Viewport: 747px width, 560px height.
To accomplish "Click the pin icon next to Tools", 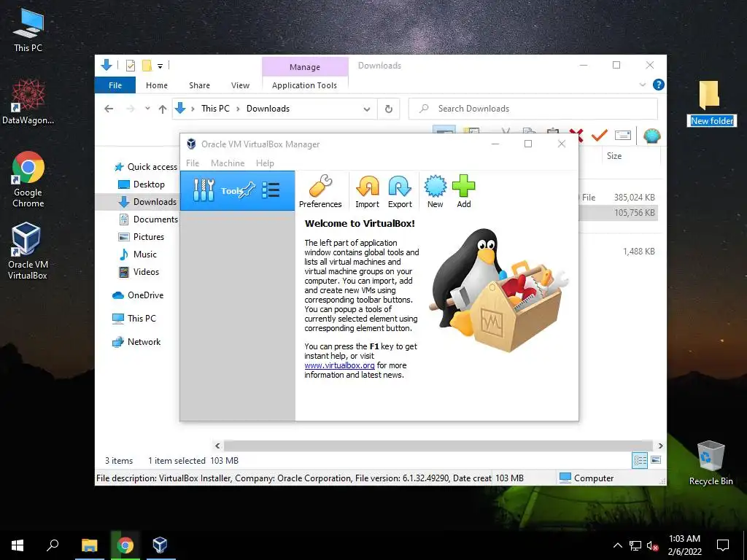I will coord(247,190).
